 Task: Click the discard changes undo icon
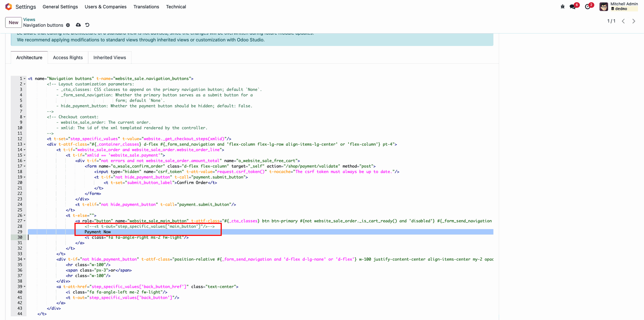[x=87, y=25]
